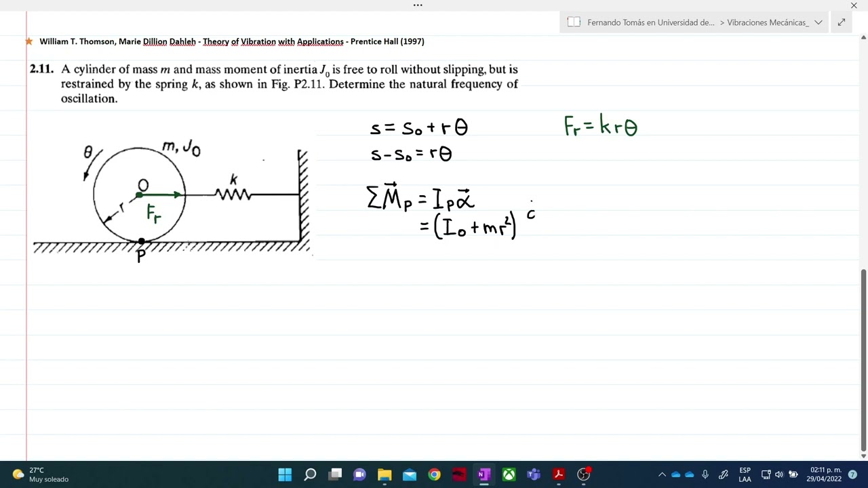Click the OneNote taskbar icon
Viewport: 868px width, 488px height.
pyautogui.click(x=484, y=474)
